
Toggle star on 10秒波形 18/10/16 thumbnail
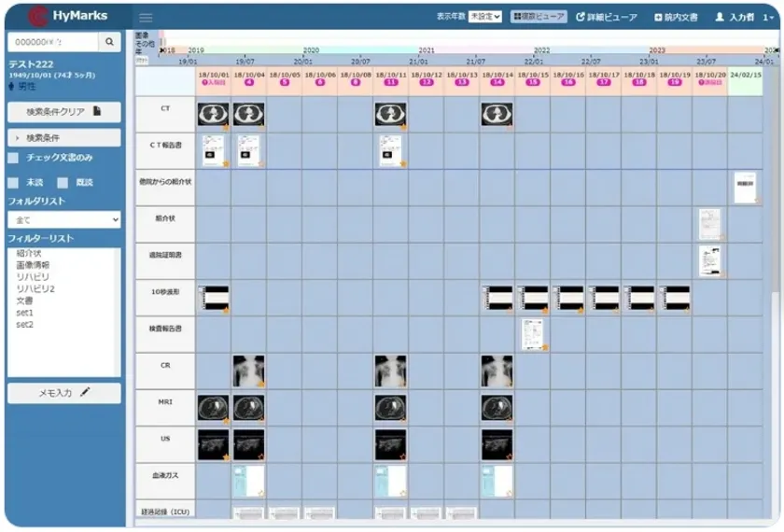[581, 310]
